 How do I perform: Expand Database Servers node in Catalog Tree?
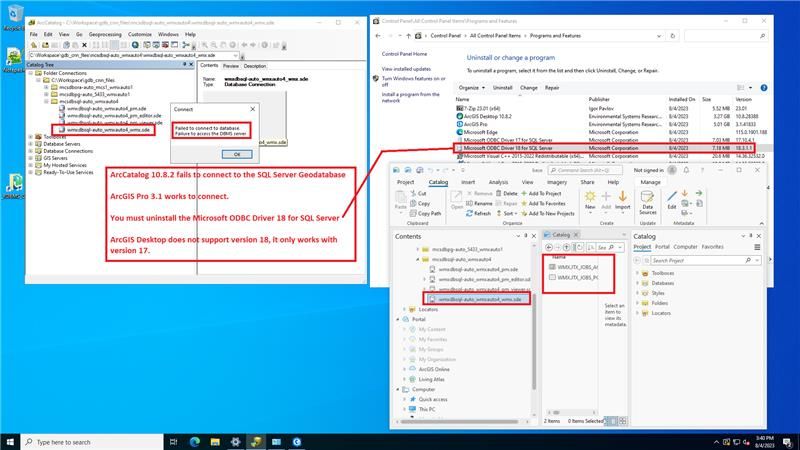31,144
